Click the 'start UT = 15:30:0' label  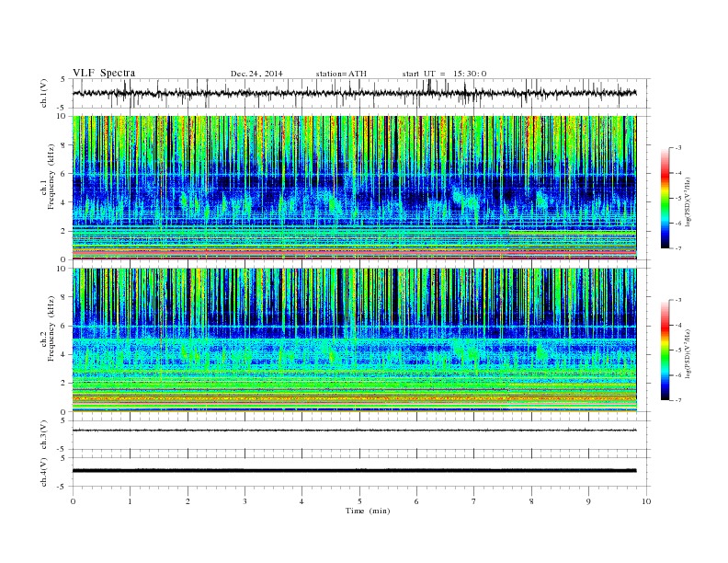pos(444,74)
